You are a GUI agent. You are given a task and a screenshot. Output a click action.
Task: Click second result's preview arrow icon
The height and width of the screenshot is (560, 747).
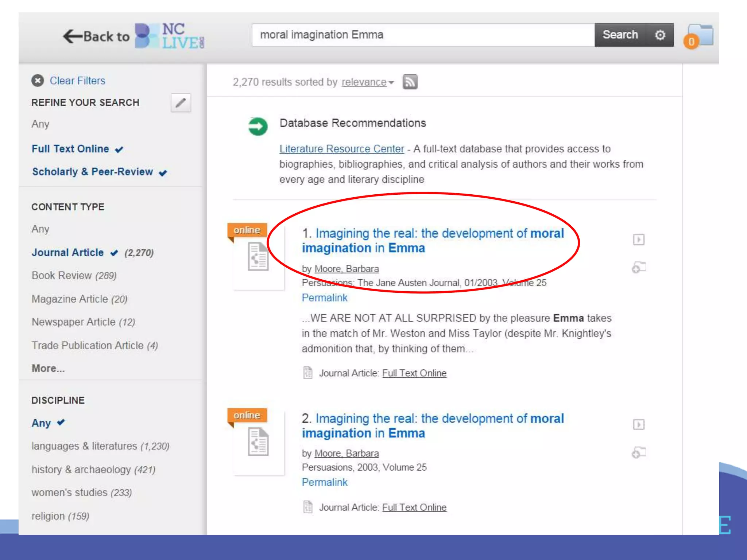[638, 424]
